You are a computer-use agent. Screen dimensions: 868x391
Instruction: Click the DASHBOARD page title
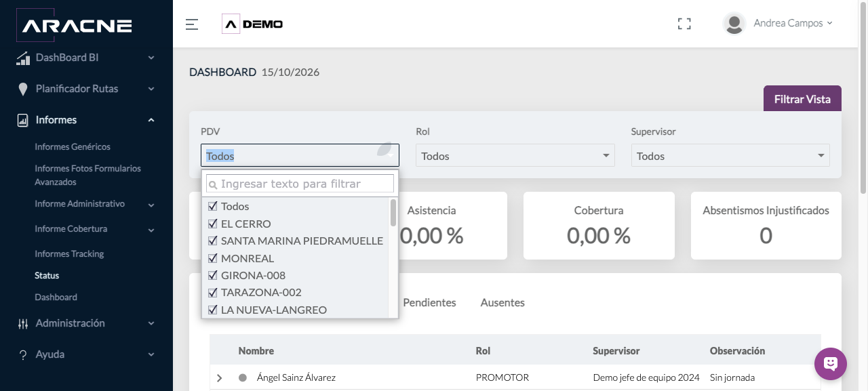click(x=222, y=72)
